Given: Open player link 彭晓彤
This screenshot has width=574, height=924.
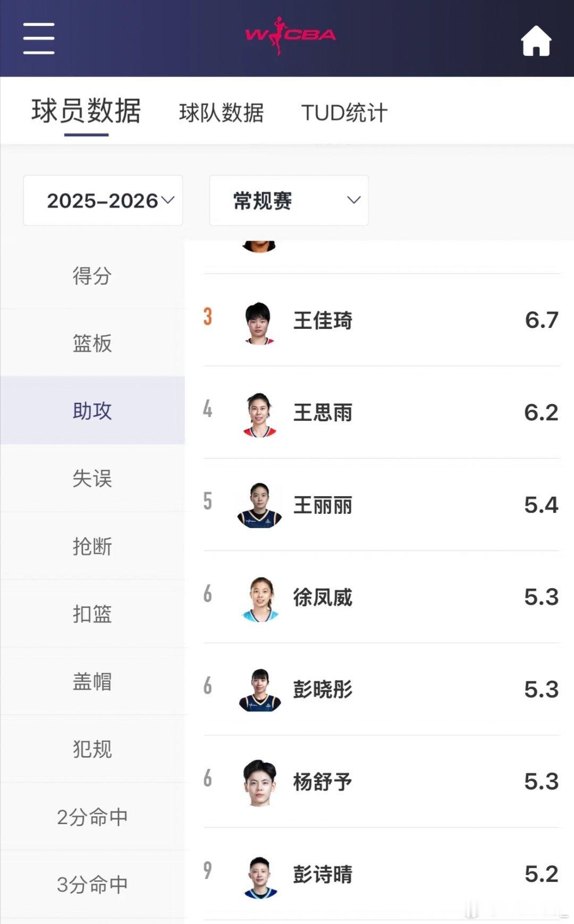Looking at the screenshot, I should coord(323,690).
